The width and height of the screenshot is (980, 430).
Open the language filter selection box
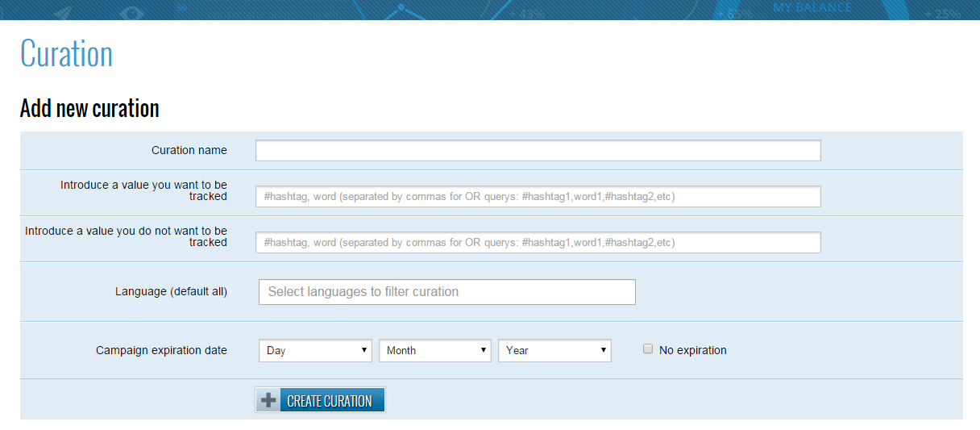446,292
